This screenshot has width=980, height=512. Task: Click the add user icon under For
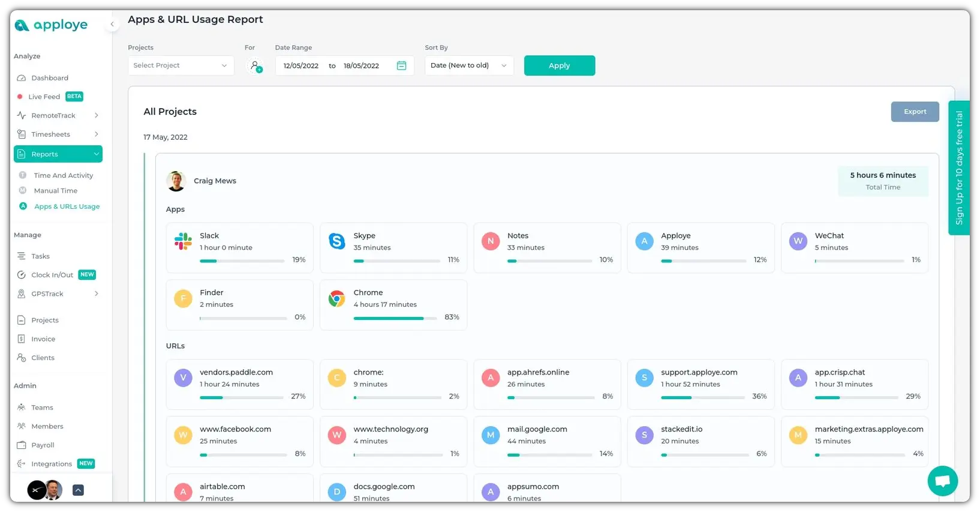[x=255, y=65]
